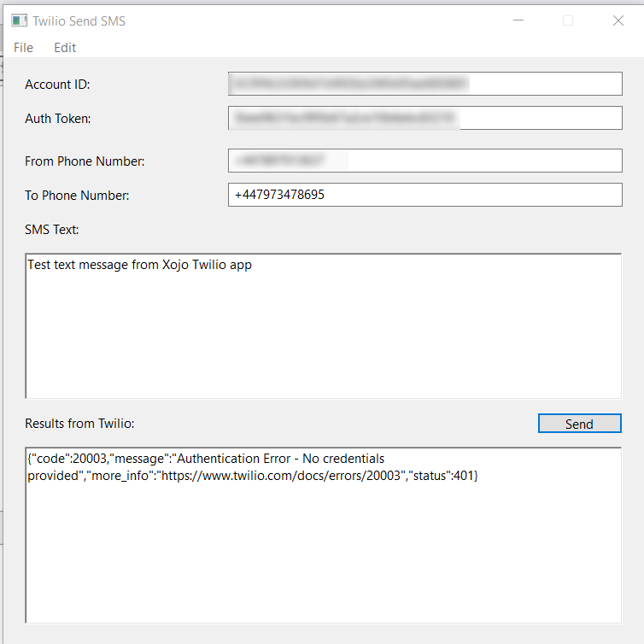The image size is (644, 644).
Task: Click the 'From Phone Number:' label
Action: point(85,161)
